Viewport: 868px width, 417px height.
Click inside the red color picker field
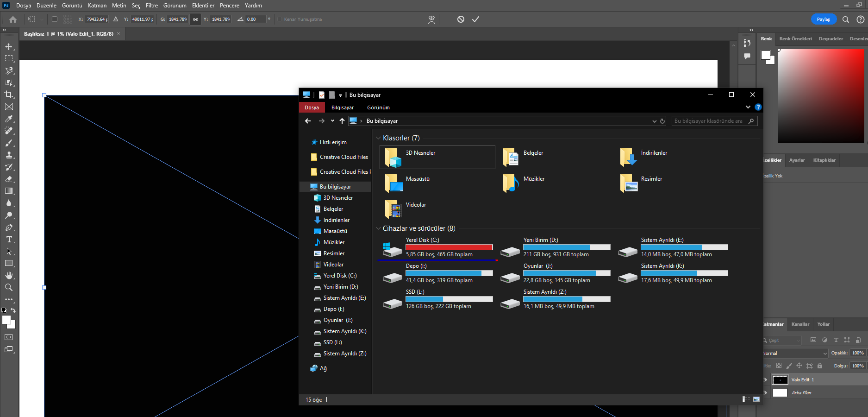click(x=820, y=95)
